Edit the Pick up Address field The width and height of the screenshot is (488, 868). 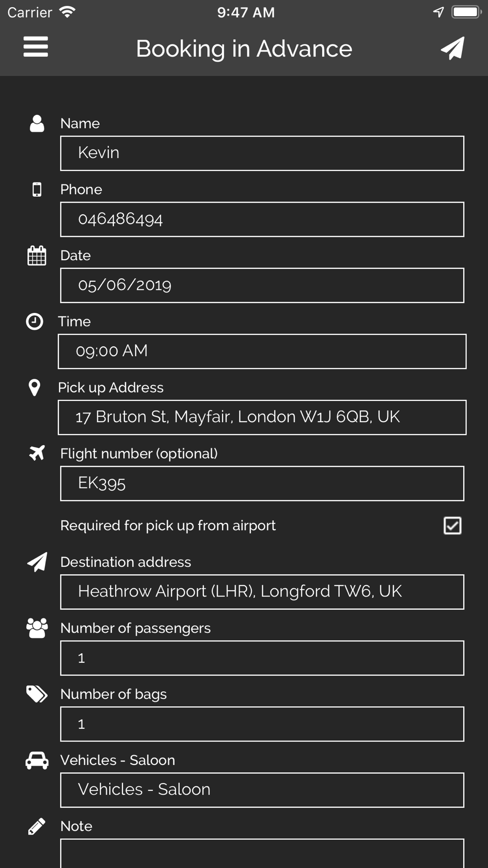[262, 417]
